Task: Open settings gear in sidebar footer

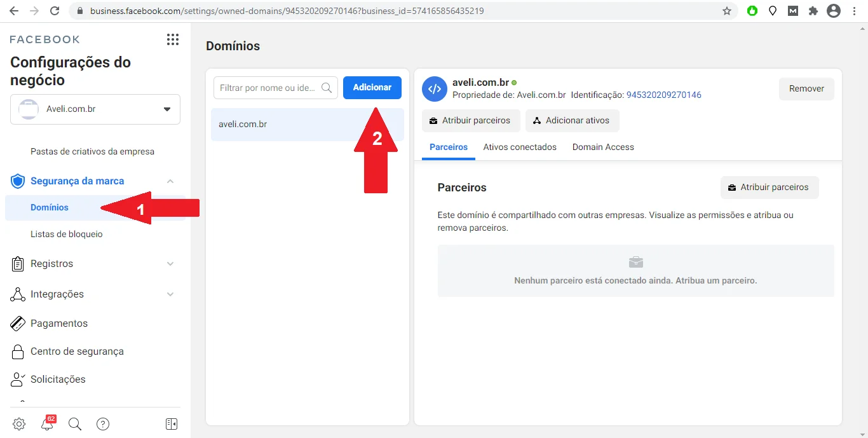Action: coord(19,424)
